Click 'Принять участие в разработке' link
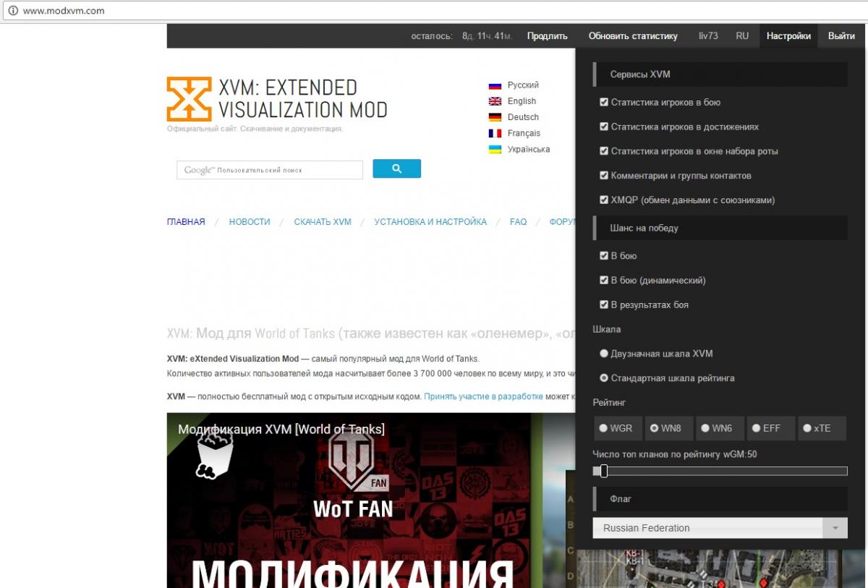 [483, 396]
